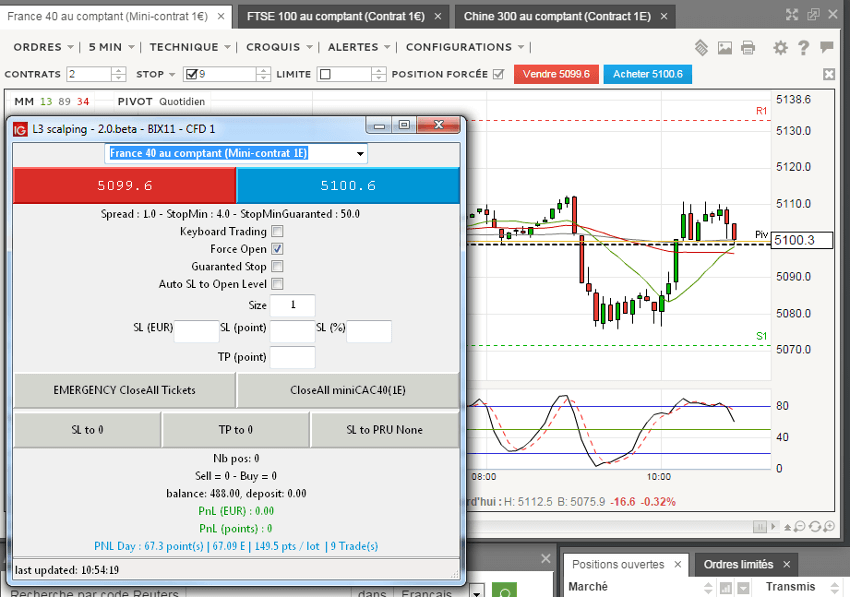Open the France 40 market dropdown
The image size is (850, 597).
point(360,153)
